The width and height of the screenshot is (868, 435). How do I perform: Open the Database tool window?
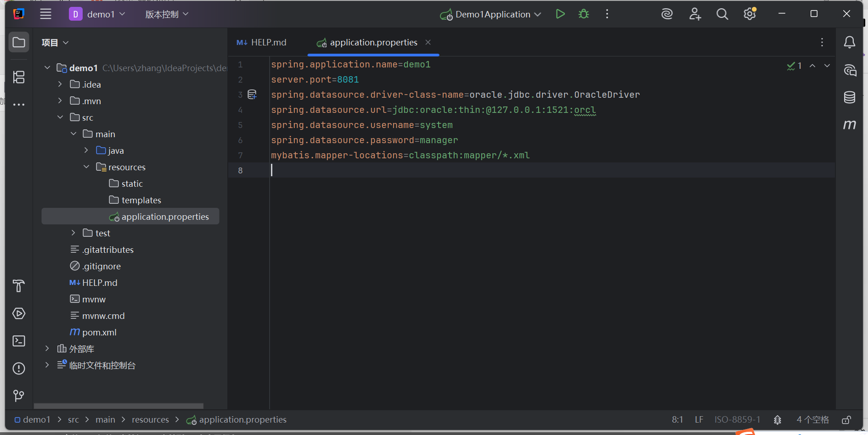click(850, 97)
